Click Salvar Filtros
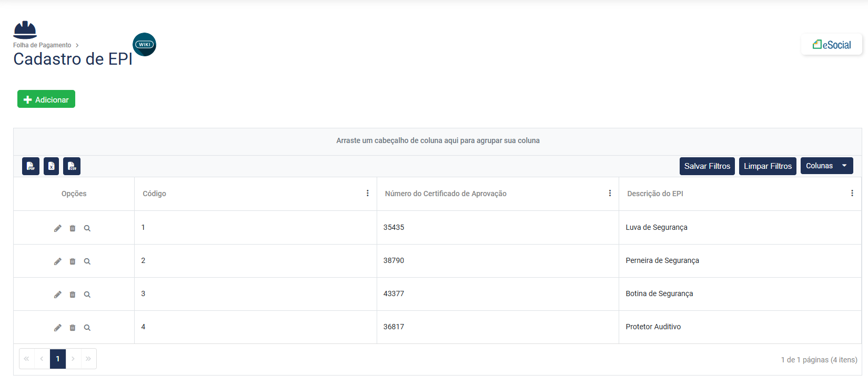868x385 pixels. click(707, 166)
